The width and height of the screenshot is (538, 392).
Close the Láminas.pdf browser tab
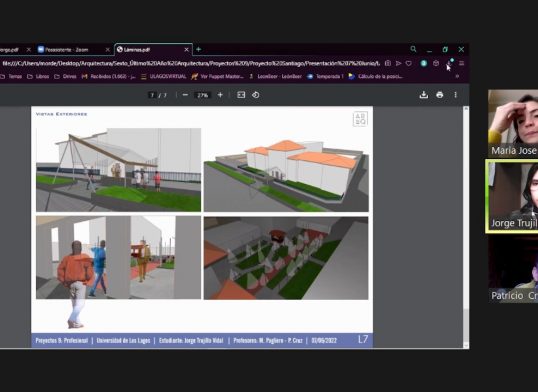point(186,50)
